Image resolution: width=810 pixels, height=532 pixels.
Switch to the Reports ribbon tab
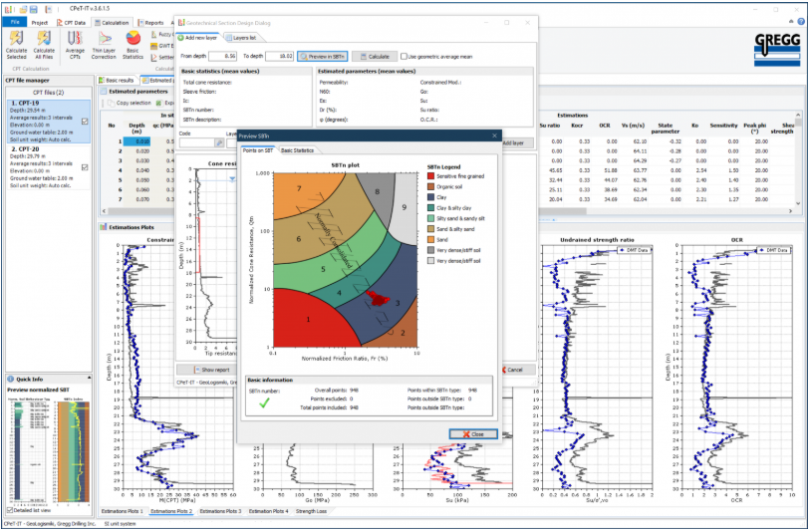point(150,23)
